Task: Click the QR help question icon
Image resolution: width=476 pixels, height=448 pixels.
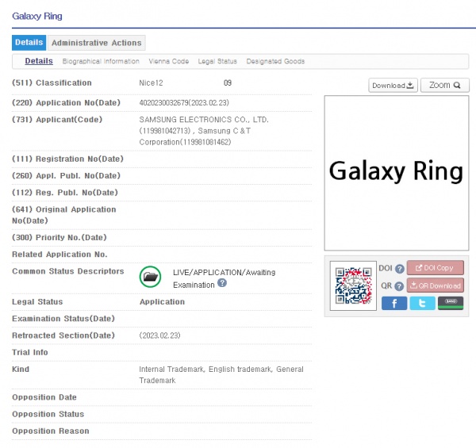Action: pos(399,286)
